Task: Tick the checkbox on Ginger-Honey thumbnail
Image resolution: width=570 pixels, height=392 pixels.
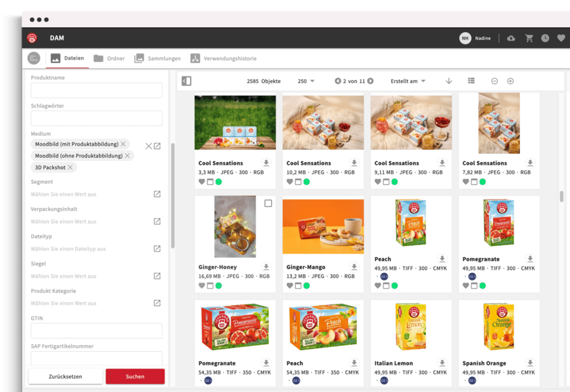Action: (x=268, y=203)
